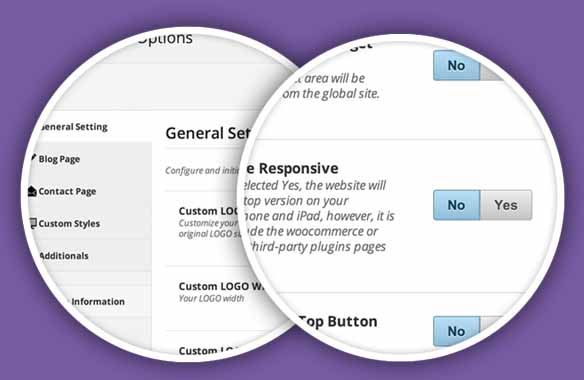The image size is (584, 380).
Task: Open the Information sidebar entry
Action: 98,301
